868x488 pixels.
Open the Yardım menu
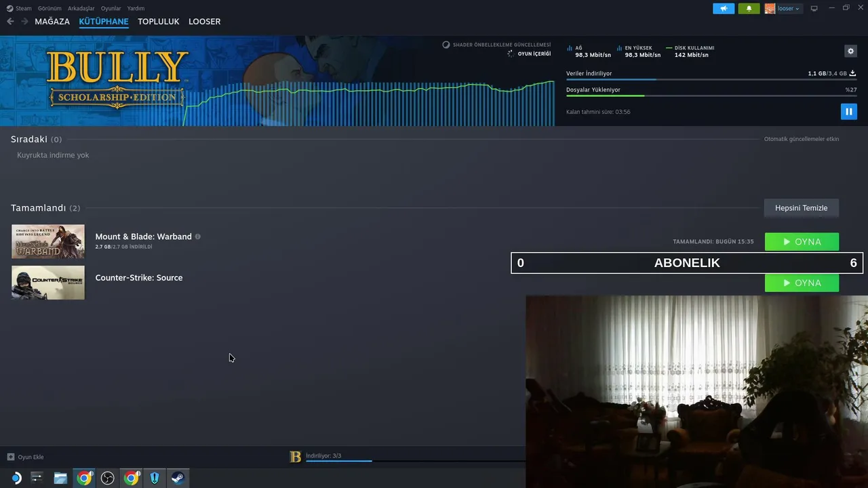[136, 8]
